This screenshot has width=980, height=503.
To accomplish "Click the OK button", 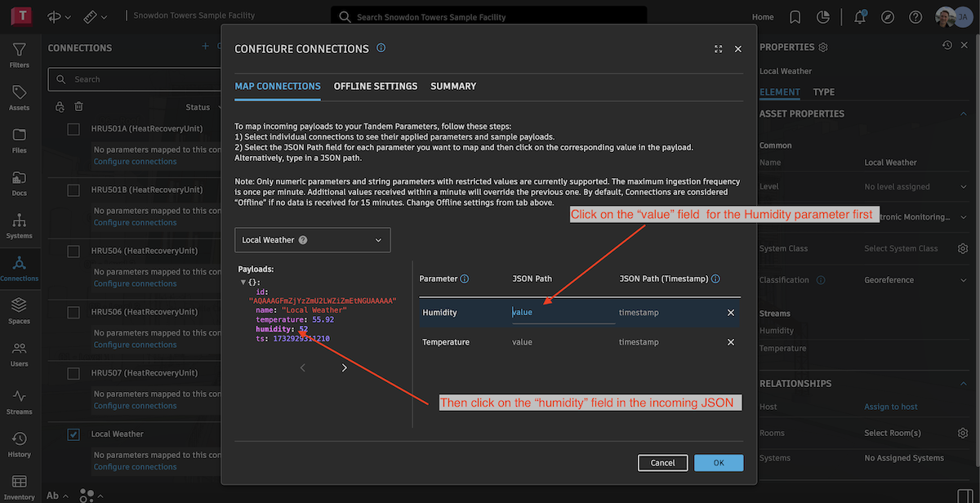I will click(x=719, y=463).
